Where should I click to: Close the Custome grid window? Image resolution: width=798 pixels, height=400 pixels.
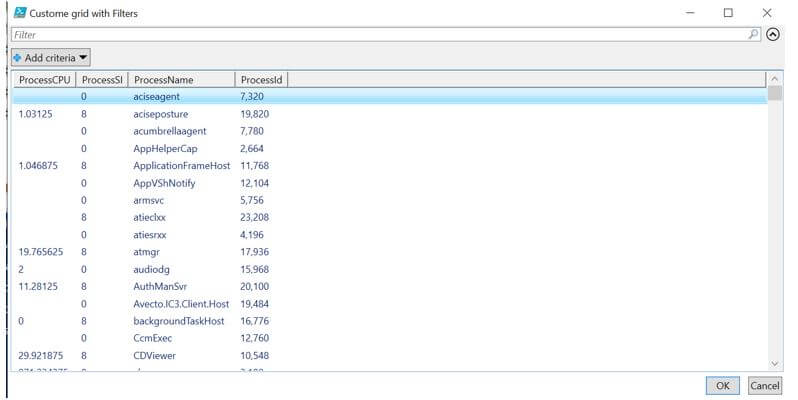766,13
